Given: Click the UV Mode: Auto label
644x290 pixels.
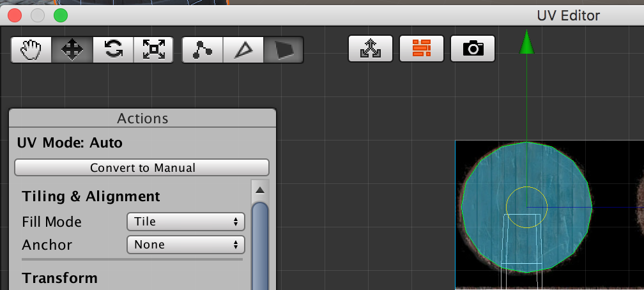Looking at the screenshot, I should tap(70, 143).
